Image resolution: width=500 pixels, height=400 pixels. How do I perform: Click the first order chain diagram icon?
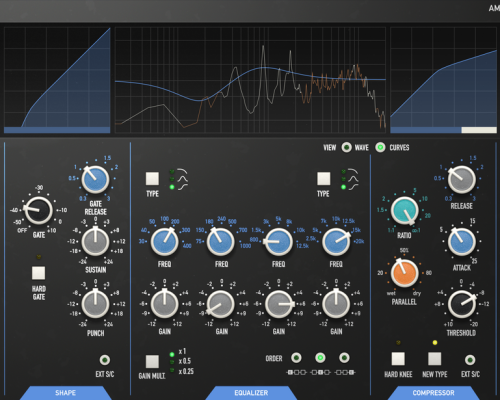296,372
